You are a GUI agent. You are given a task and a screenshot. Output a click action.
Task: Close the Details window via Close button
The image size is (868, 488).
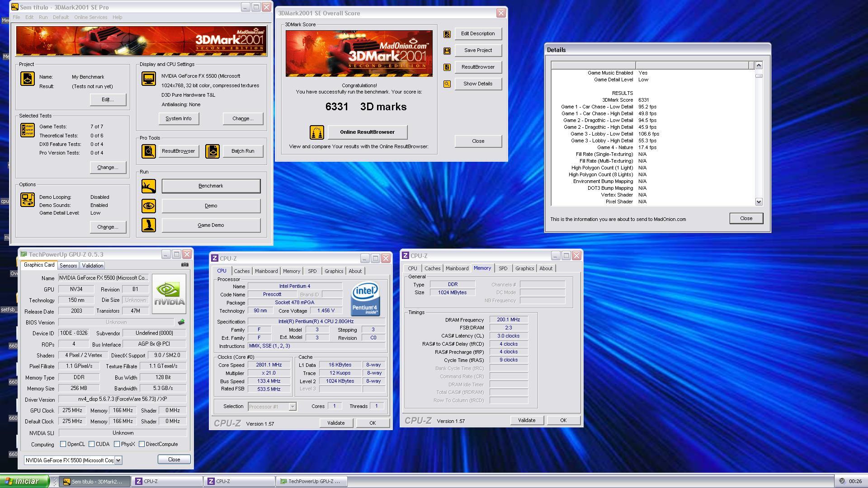[746, 219]
